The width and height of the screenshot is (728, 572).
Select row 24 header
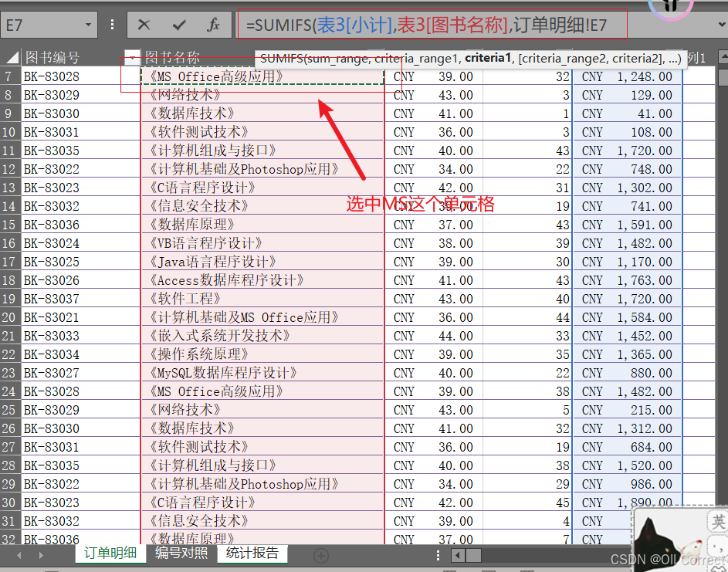(x=10, y=391)
